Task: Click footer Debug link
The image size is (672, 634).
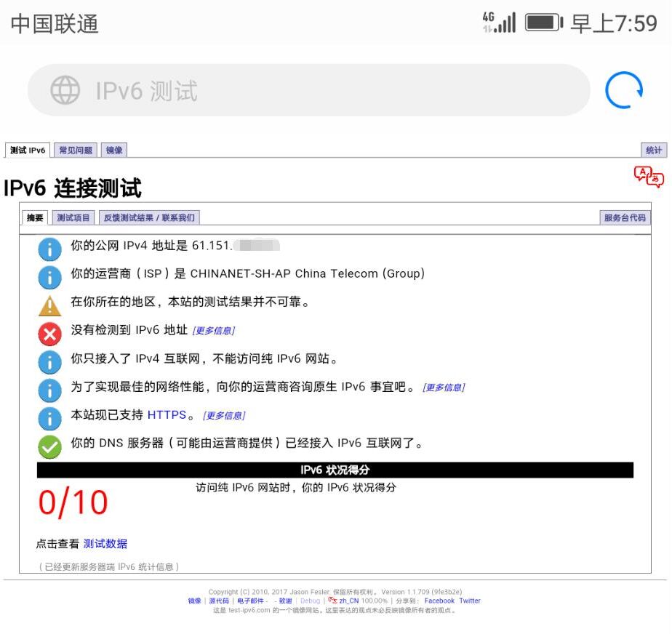Action: pyautogui.click(x=311, y=601)
